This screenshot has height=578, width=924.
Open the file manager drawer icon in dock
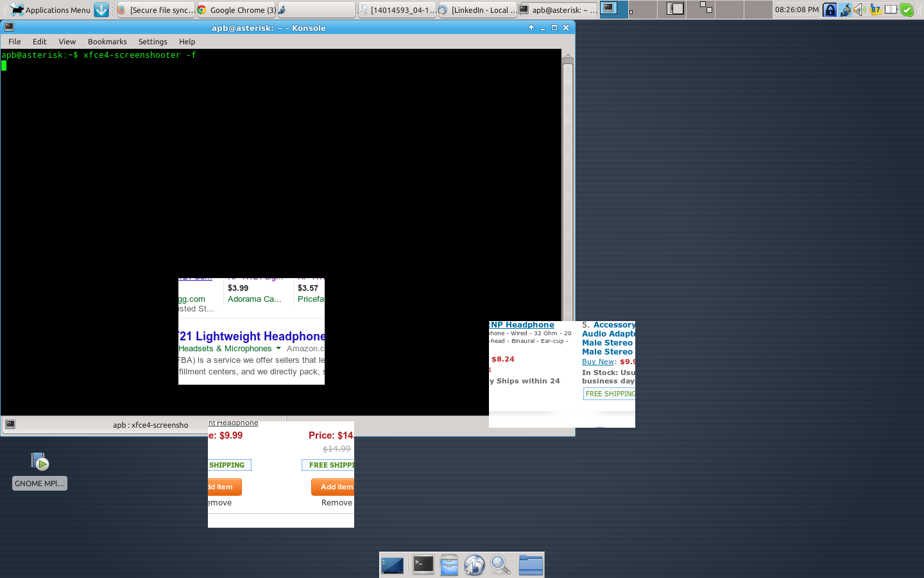(x=449, y=565)
